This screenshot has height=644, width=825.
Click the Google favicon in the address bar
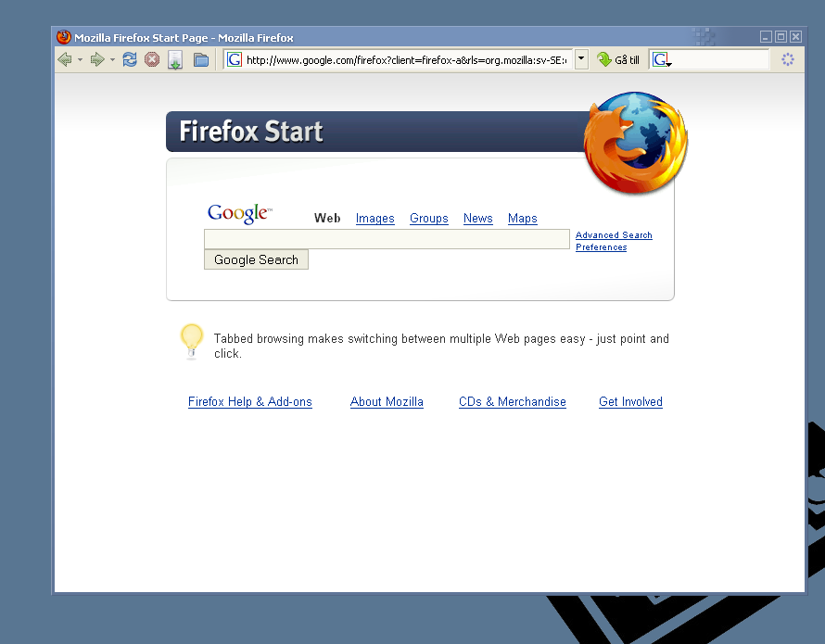coord(235,59)
